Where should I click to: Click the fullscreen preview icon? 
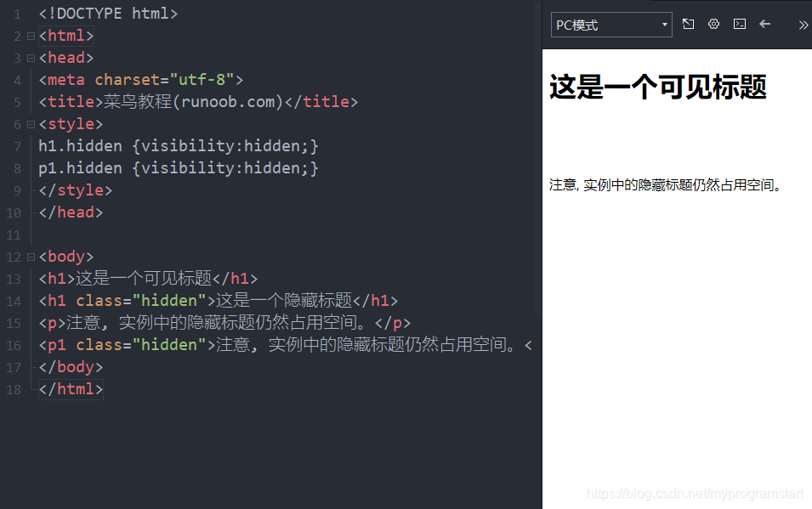tap(688, 24)
